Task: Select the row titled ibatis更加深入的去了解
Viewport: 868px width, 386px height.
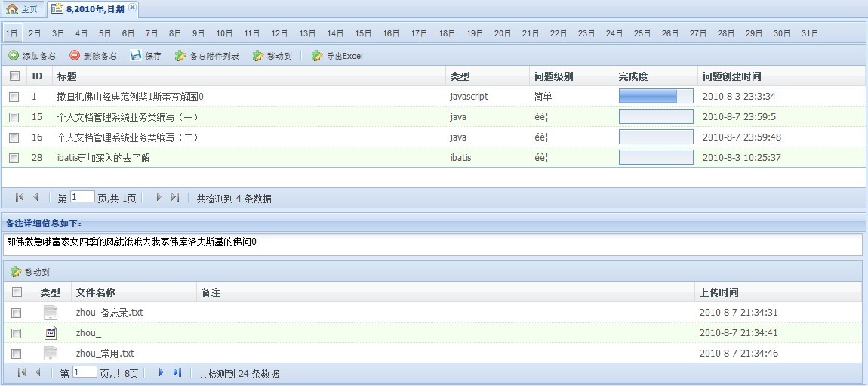Action: pos(432,158)
